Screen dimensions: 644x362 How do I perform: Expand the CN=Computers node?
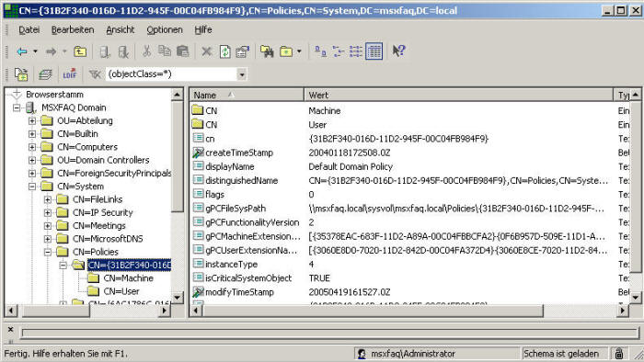click(x=32, y=147)
